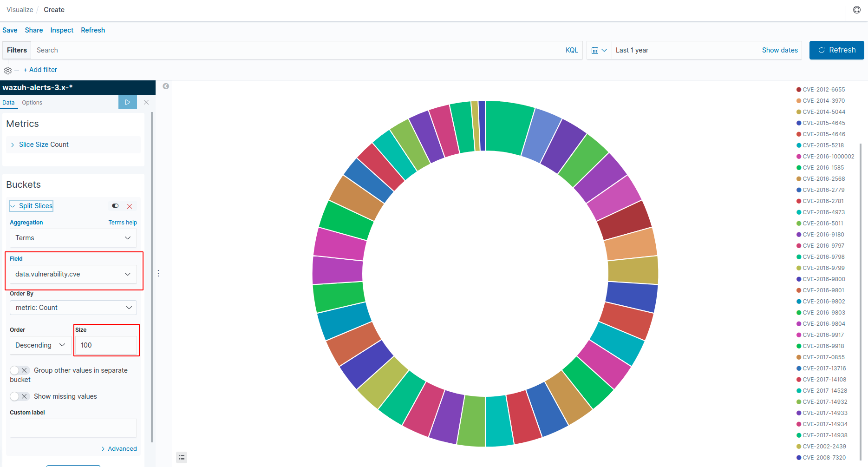Discard changes with the X icon
This screenshot has width=868, height=467.
[x=146, y=102]
